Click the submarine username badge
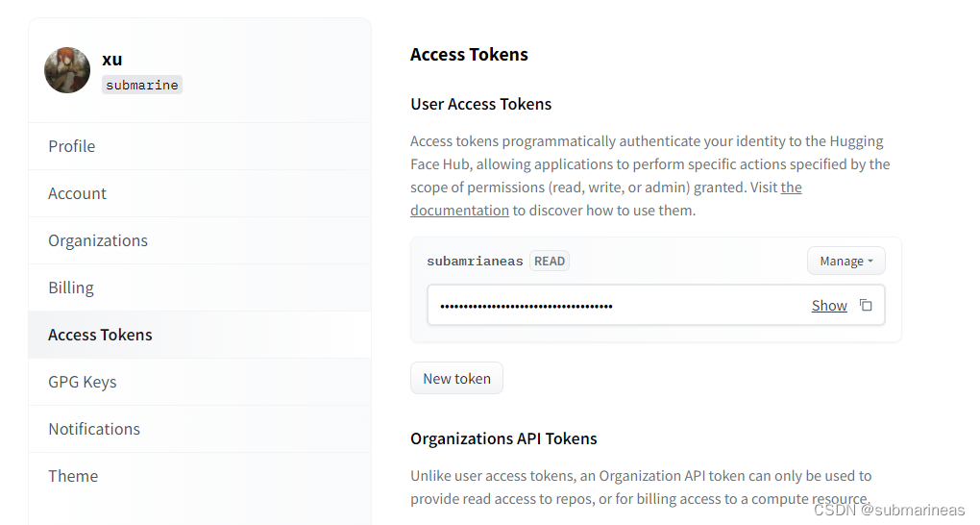This screenshot has height=525, width=980. [142, 85]
